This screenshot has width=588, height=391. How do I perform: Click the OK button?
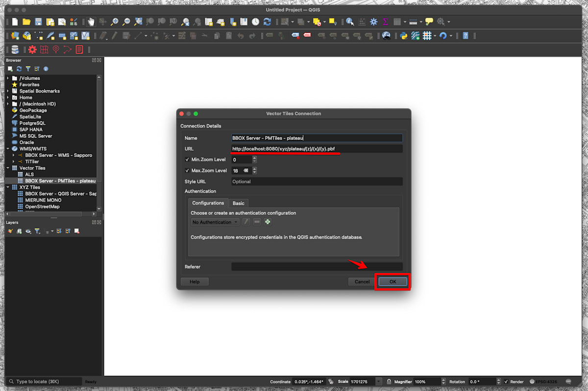pos(392,282)
